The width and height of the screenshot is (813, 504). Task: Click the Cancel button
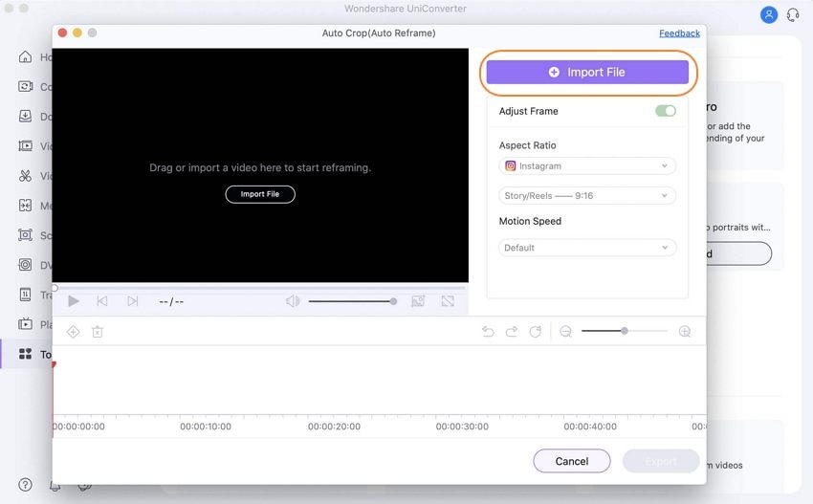(571, 461)
